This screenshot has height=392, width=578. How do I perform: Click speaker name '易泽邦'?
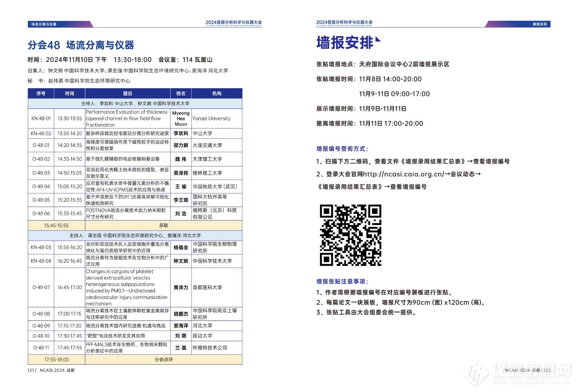181,173
